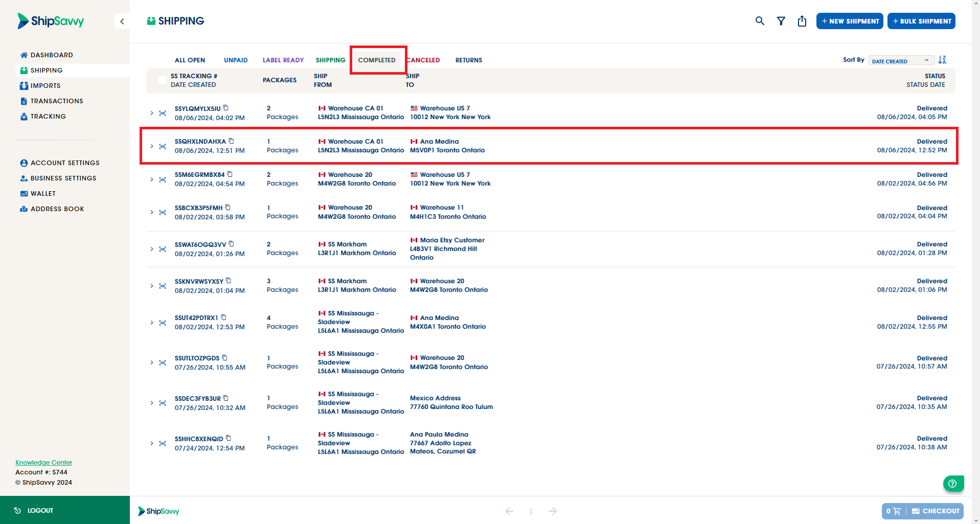Image resolution: width=980 pixels, height=524 pixels.
Task: Copy tracking number SSBCXB3P5FMH
Action: click(x=228, y=208)
